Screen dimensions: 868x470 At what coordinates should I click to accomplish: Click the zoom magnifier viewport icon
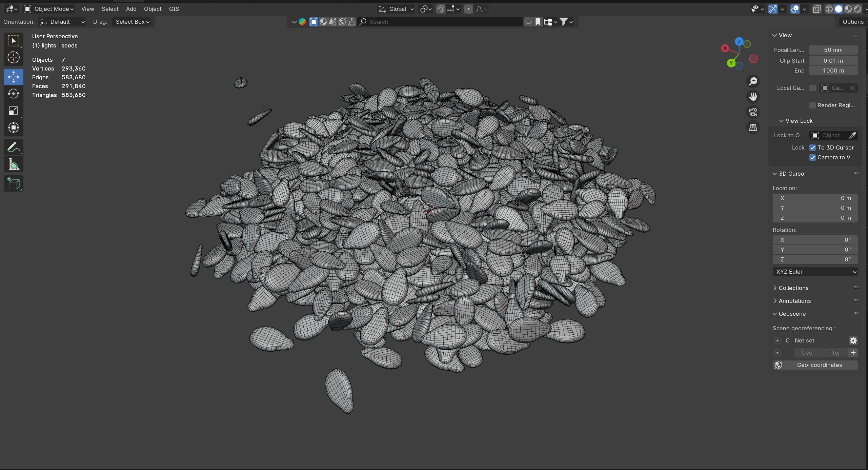[x=753, y=81]
